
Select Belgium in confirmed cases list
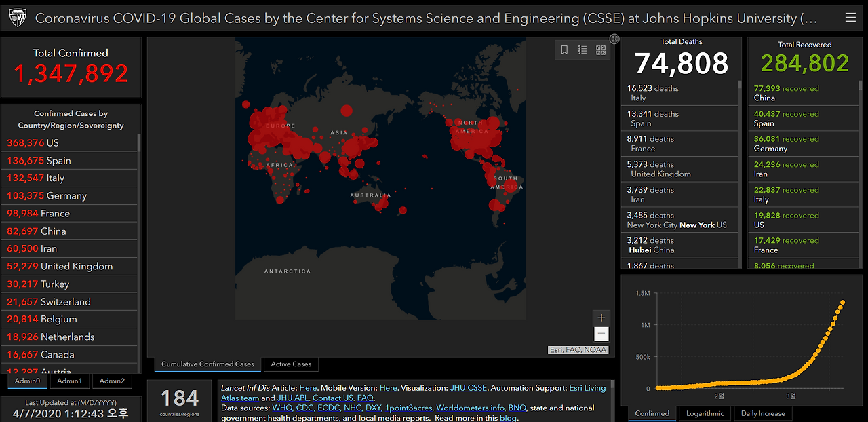pos(69,319)
